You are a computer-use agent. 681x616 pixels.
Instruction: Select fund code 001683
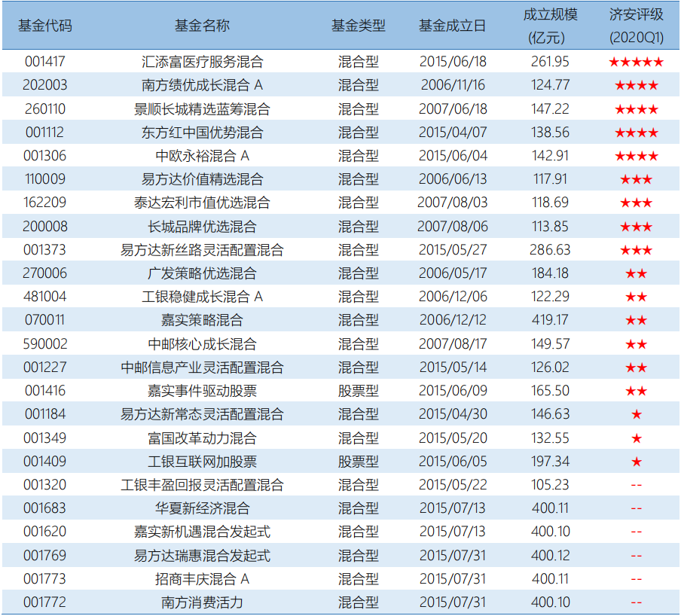(44, 508)
